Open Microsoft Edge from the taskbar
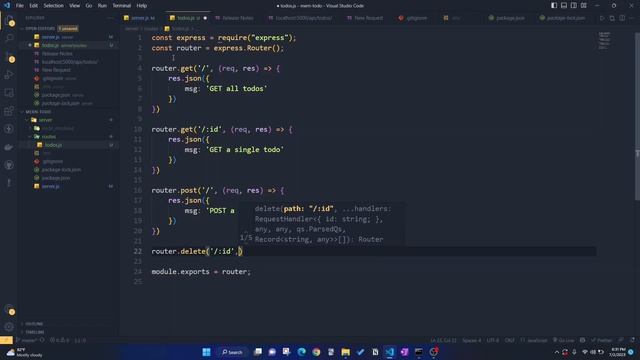The width and height of the screenshot is (640, 360). coord(301,352)
